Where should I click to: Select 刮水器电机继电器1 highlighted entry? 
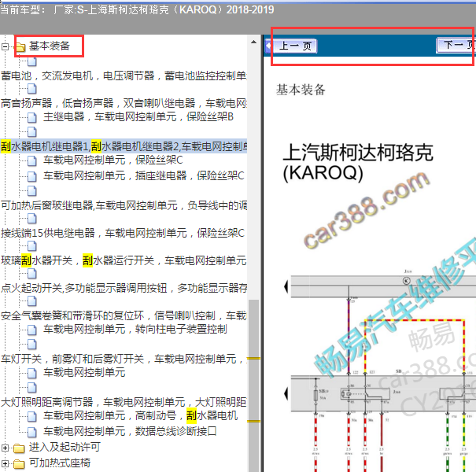pyautogui.click(x=124, y=146)
